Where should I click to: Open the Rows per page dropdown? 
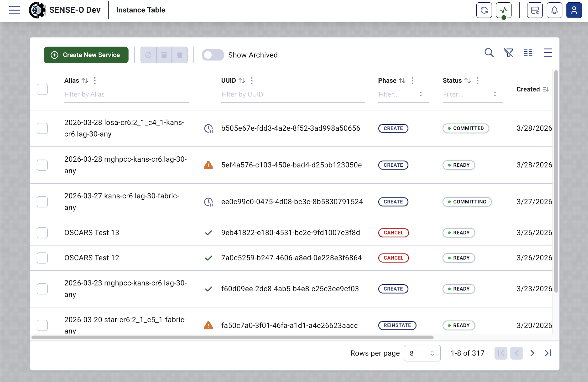[422, 353]
